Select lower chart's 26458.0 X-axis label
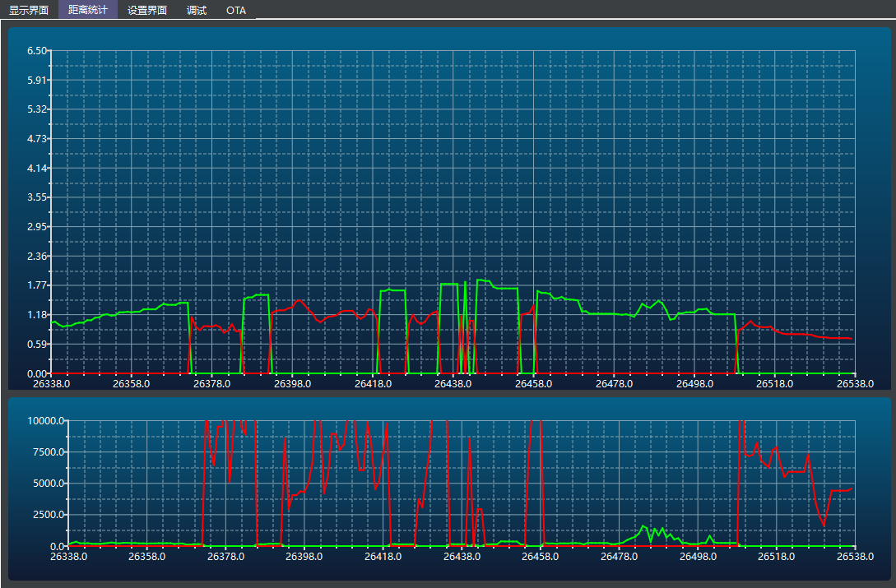This screenshot has width=896, height=588. point(541,557)
